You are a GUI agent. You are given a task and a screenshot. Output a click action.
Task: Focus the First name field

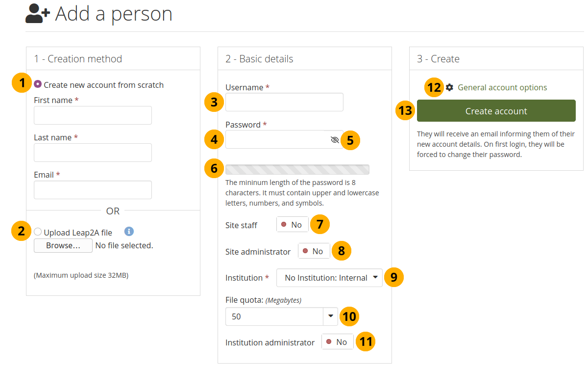(93, 115)
